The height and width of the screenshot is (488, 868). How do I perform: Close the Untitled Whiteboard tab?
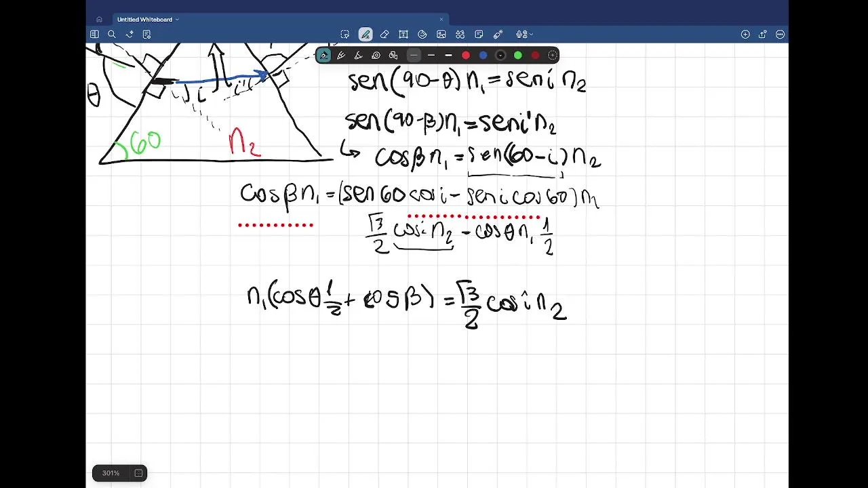[x=441, y=20]
